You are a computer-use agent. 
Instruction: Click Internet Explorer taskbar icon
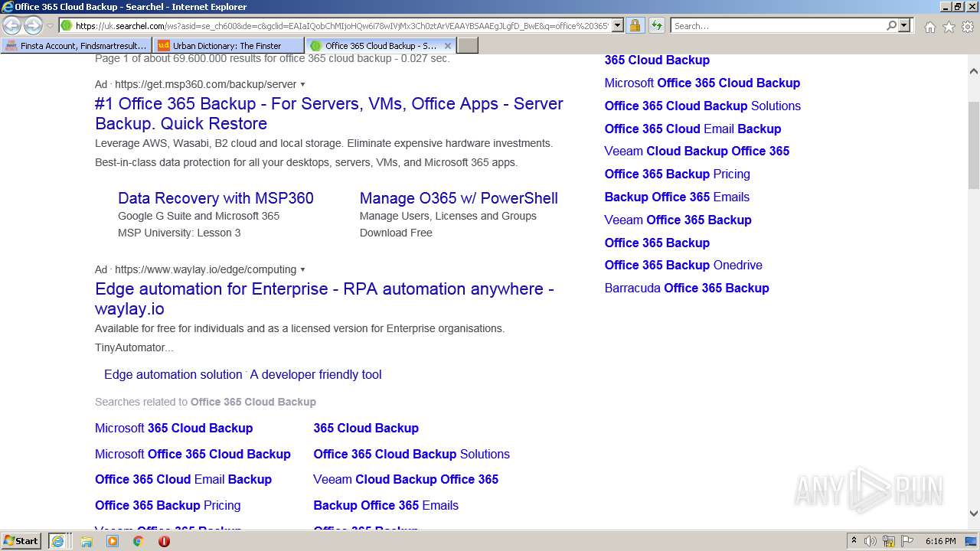point(58,540)
